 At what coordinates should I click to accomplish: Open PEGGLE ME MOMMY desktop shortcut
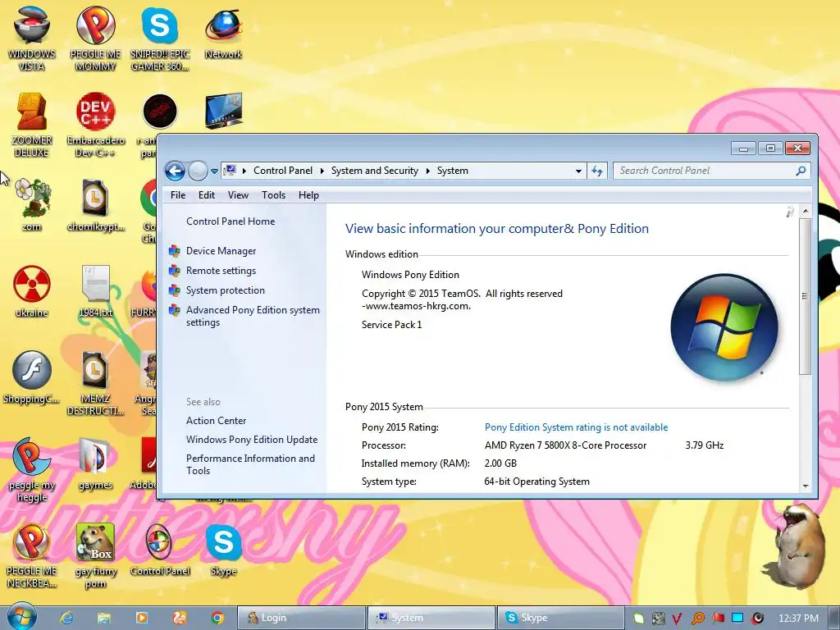(x=95, y=38)
